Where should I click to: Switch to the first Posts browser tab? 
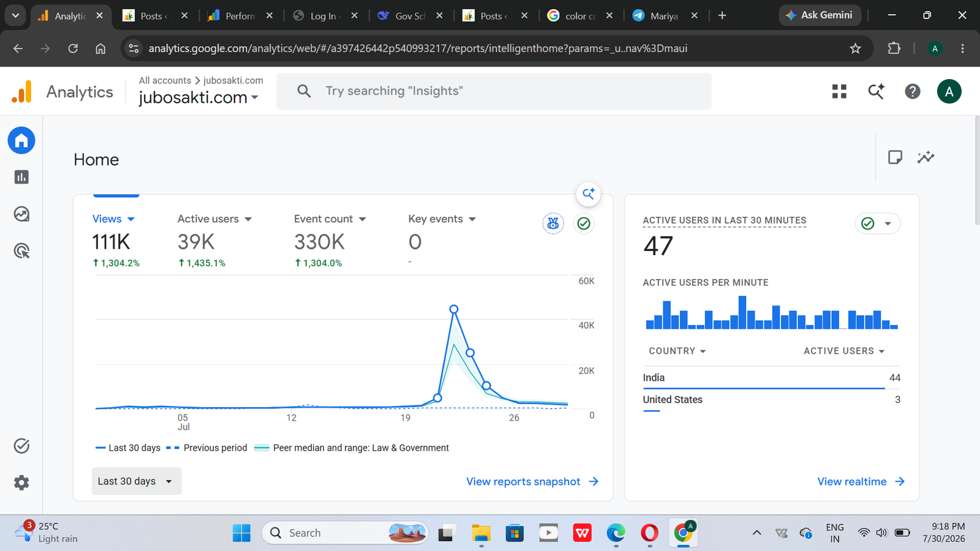(154, 16)
